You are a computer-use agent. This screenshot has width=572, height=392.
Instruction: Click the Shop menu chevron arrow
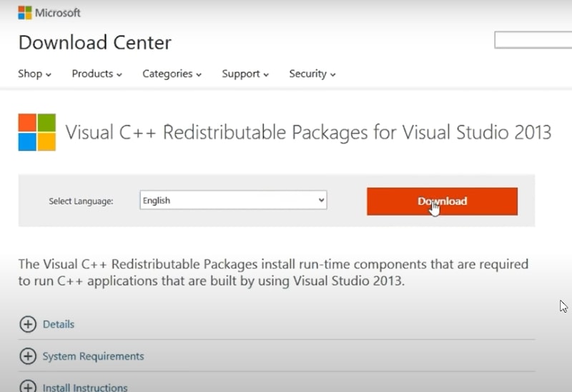pyautogui.click(x=48, y=75)
